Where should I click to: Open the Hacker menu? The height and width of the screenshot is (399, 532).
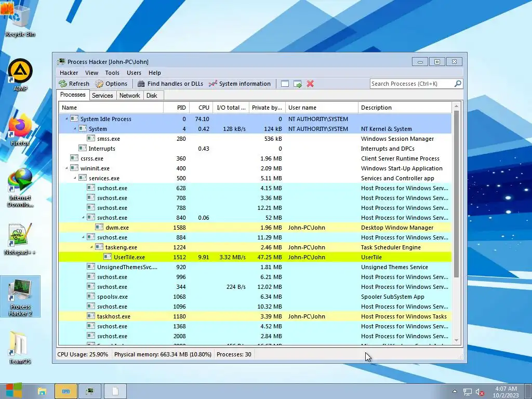point(69,73)
